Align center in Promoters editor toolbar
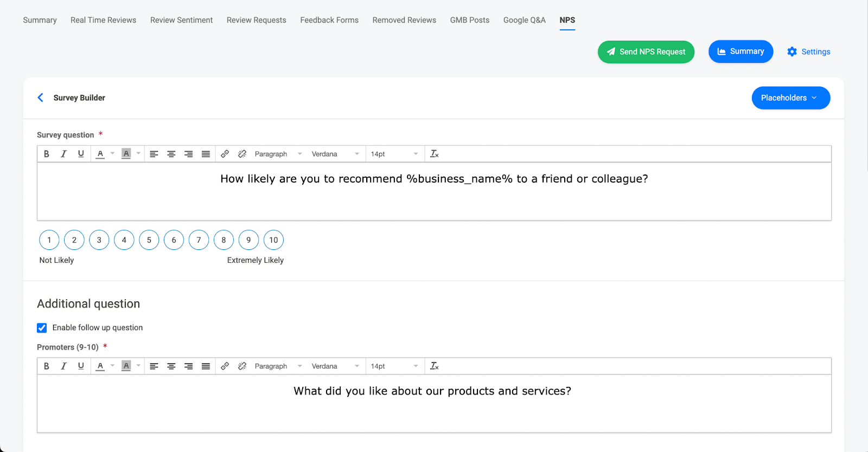Viewport: 868px width, 452px height. pos(171,366)
